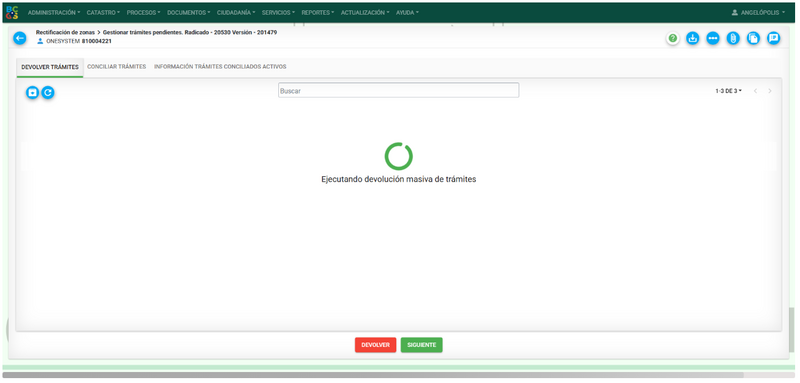
Task: Open the SERVICIOS menu
Action: (x=278, y=13)
